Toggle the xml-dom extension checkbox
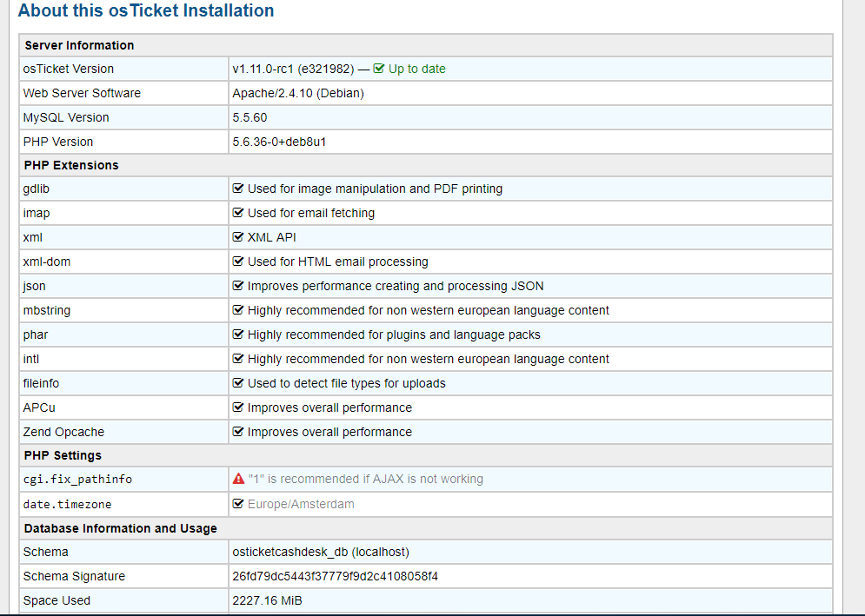The width and height of the screenshot is (865, 616). [x=236, y=262]
